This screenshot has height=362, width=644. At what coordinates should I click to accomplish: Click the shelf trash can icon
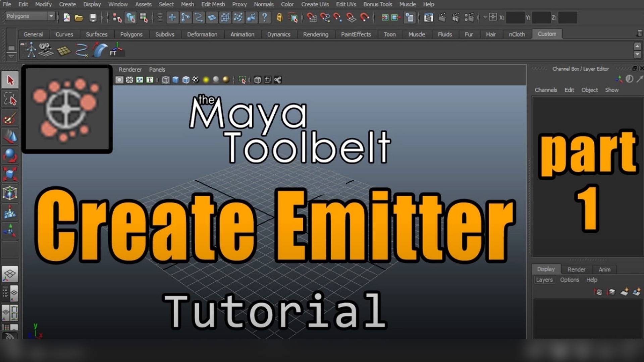639,33
